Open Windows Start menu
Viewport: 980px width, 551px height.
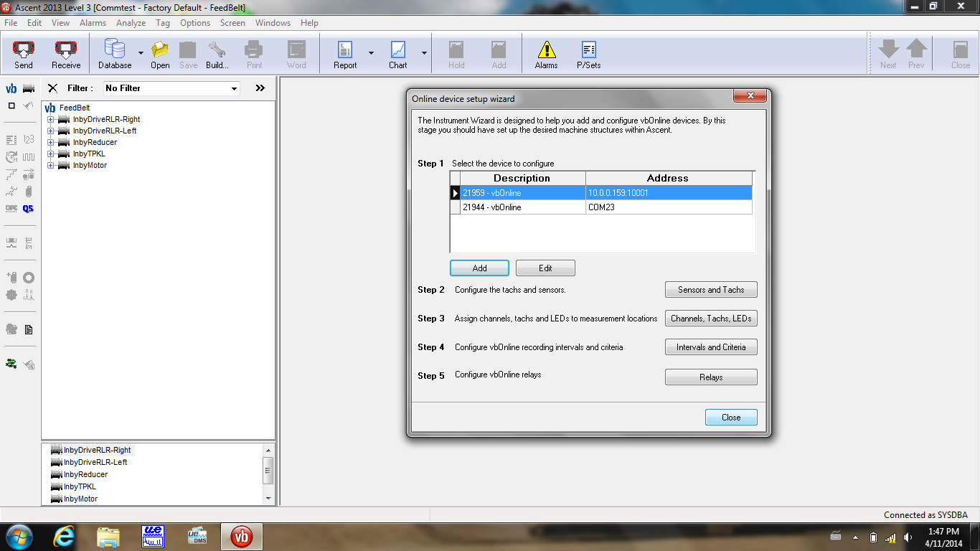click(x=19, y=537)
